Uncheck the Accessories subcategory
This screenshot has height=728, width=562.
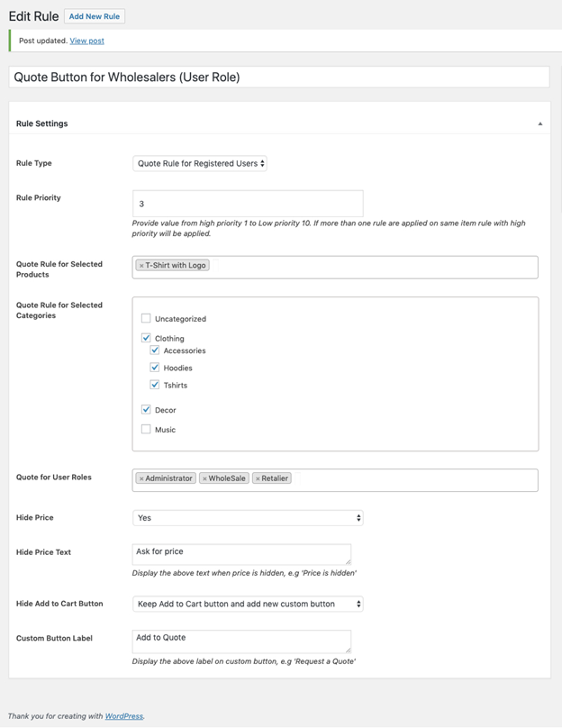155,350
